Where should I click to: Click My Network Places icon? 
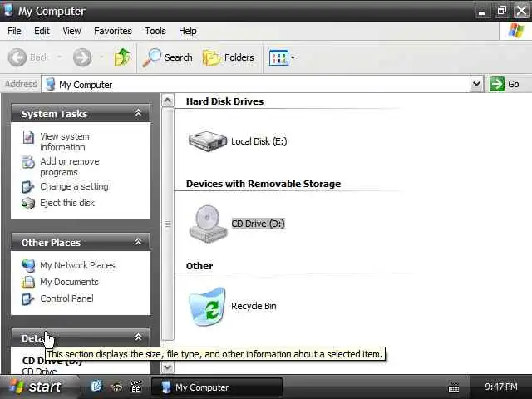pos(28,265)
